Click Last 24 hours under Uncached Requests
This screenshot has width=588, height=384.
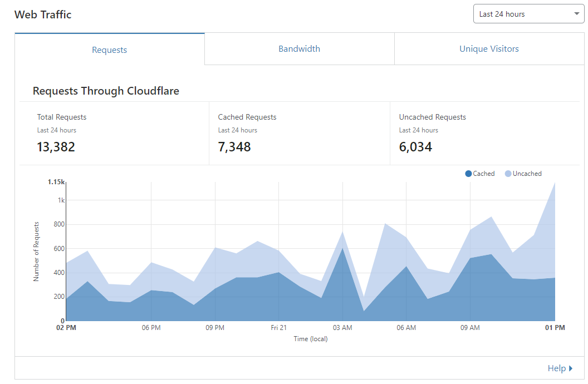click(x=419, y=130)
